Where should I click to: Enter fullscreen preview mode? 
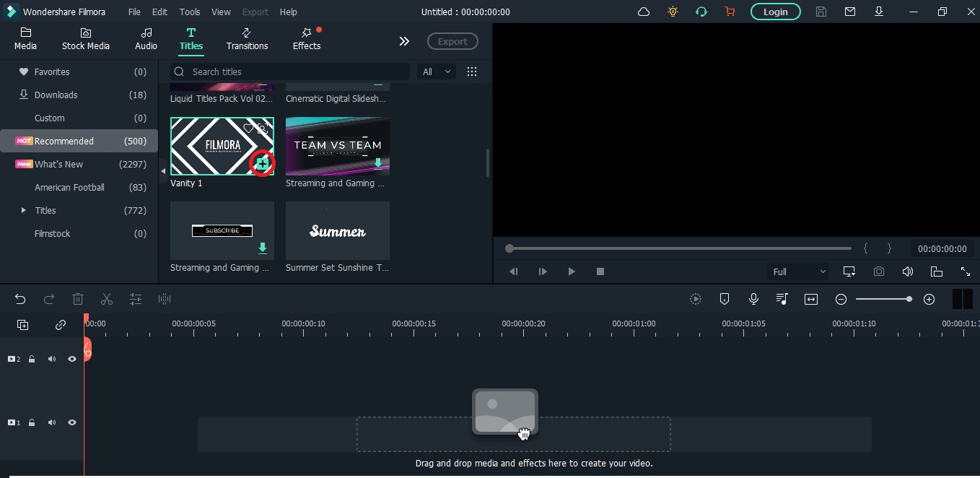click(x=966, y=271)
